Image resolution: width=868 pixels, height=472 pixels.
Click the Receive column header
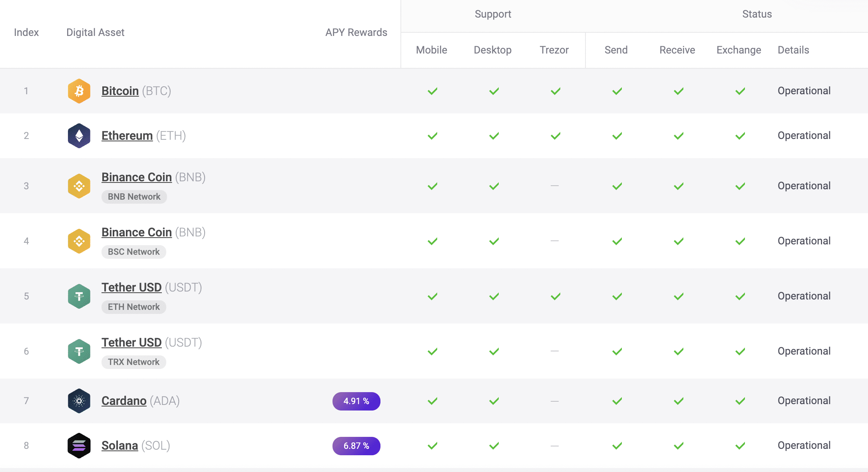(x=677, y=50)
